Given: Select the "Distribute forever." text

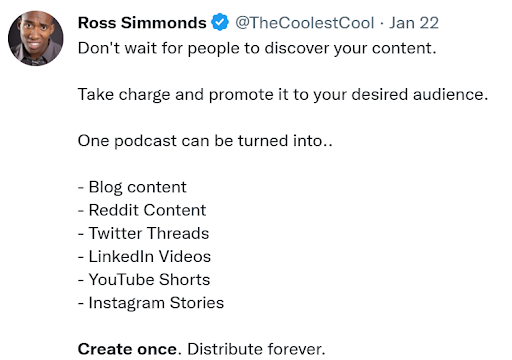Looking at the screenshot, I should coord(256,349).
